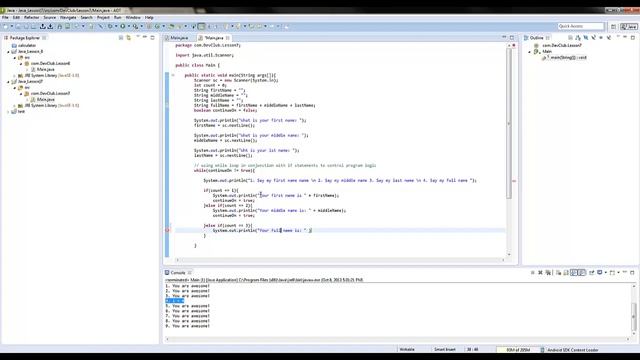
Task: Click Open Console icon in Console toolbar
Action: point(612,272)
